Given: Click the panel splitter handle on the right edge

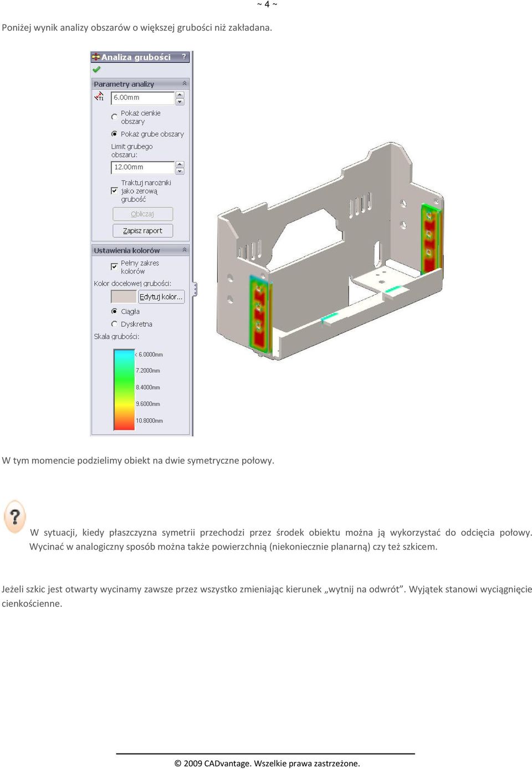Looking at the screenshot, I should click(x=195, y=289).
